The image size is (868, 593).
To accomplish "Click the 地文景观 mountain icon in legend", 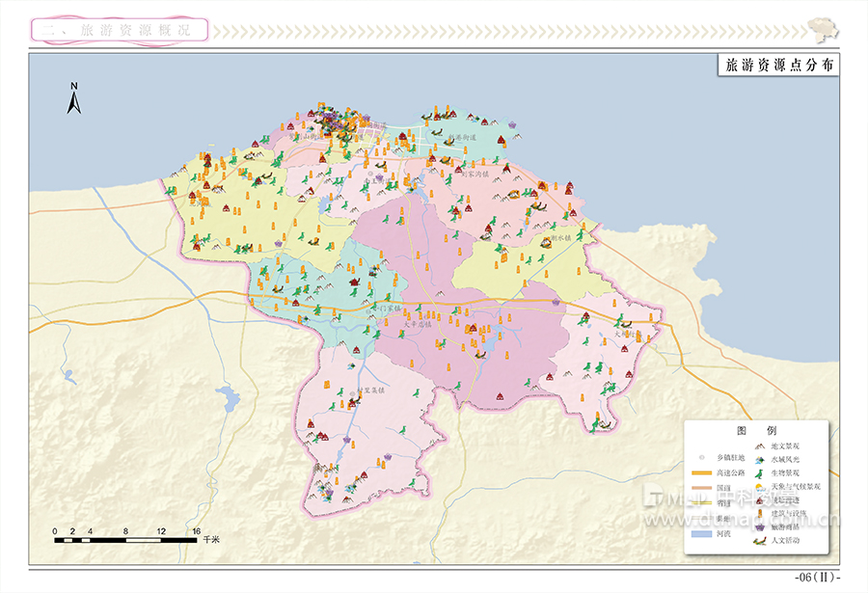I will pos(761,447).
